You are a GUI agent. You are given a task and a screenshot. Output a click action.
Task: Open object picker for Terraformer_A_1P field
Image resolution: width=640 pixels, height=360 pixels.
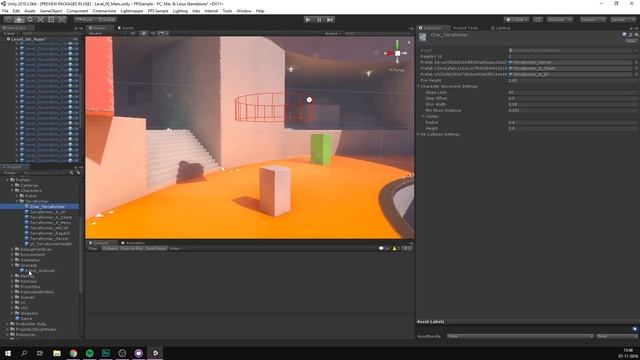[636, 74]
